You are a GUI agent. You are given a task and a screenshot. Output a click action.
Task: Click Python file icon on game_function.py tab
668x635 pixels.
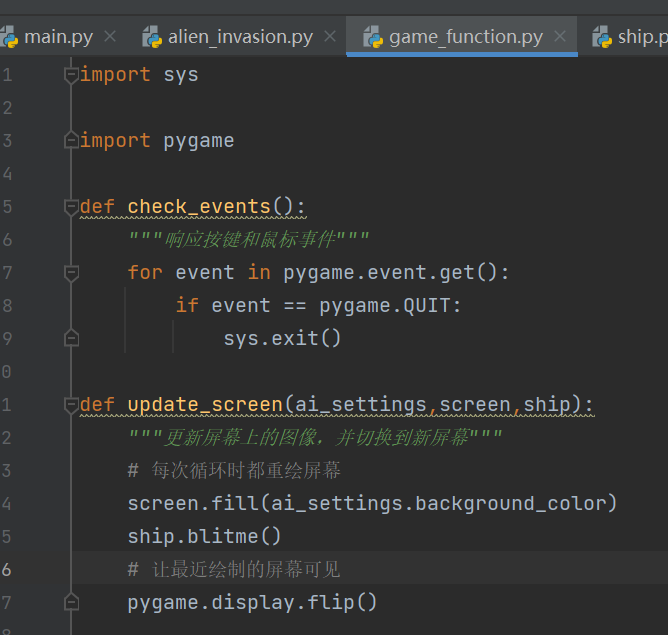pos(373,37)
